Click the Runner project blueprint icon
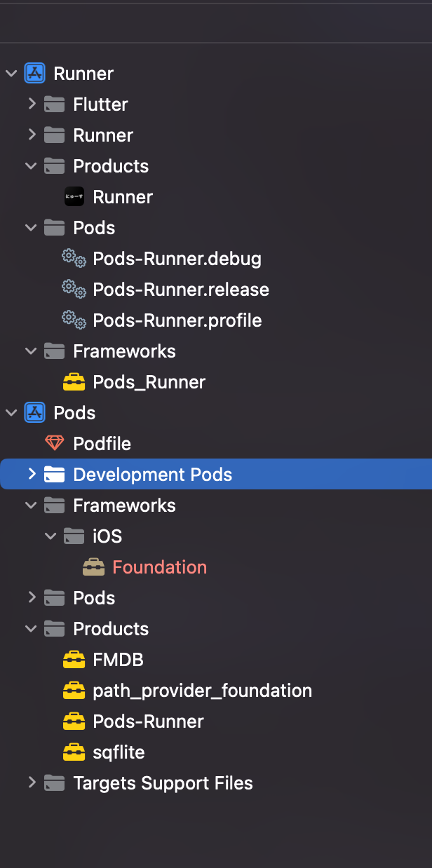 34,74
